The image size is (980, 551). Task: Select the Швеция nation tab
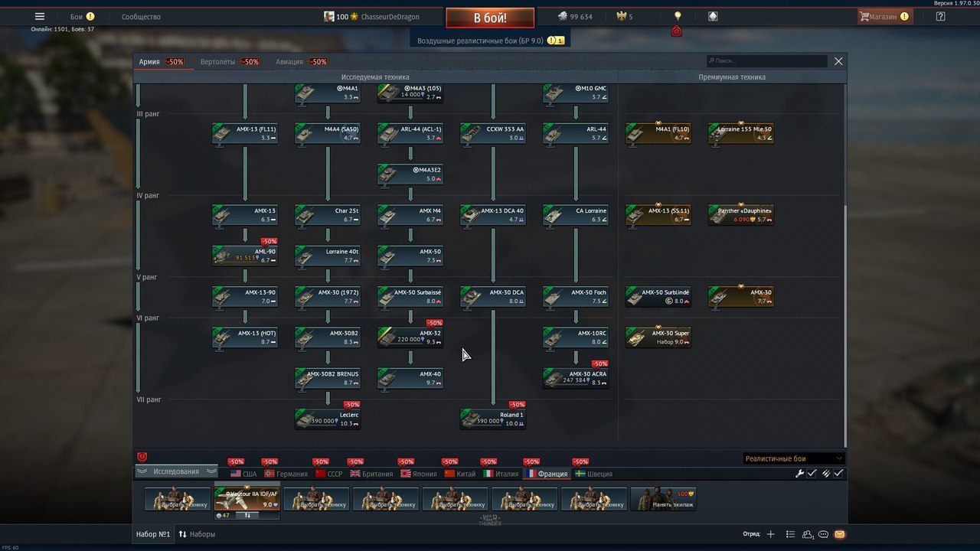593,474
